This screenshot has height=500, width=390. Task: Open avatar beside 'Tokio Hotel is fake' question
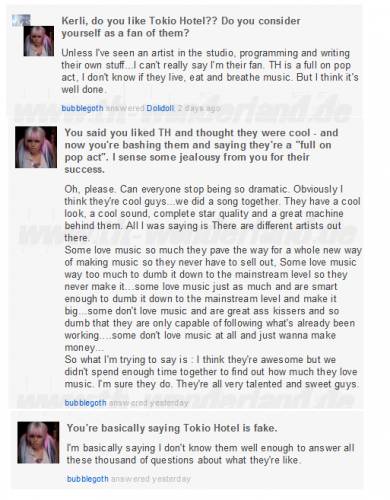pyautogui.click(x=38, y=443)
